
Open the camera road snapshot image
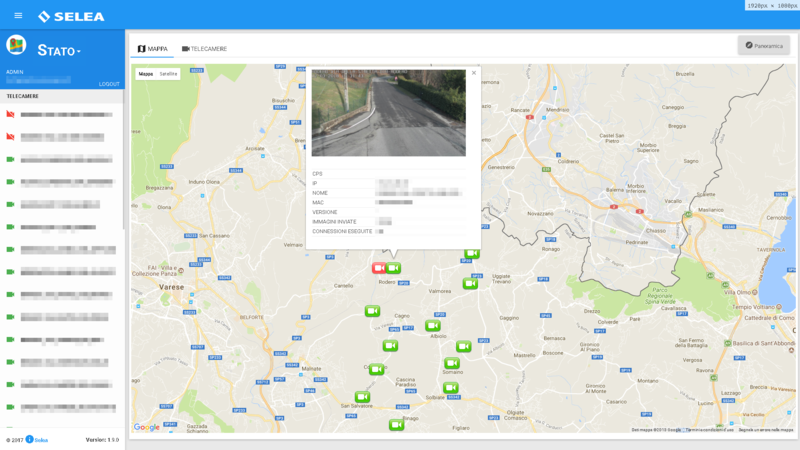click(389, 113)
